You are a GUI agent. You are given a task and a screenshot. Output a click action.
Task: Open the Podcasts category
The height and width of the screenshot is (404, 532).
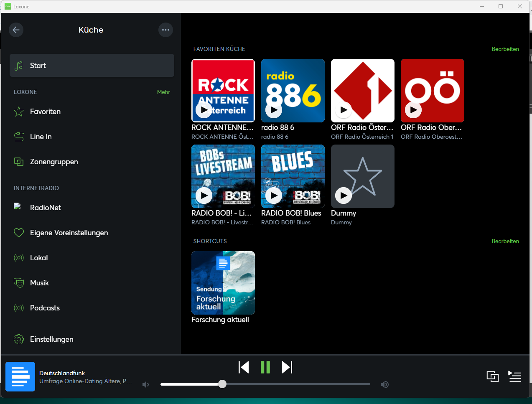92,308
